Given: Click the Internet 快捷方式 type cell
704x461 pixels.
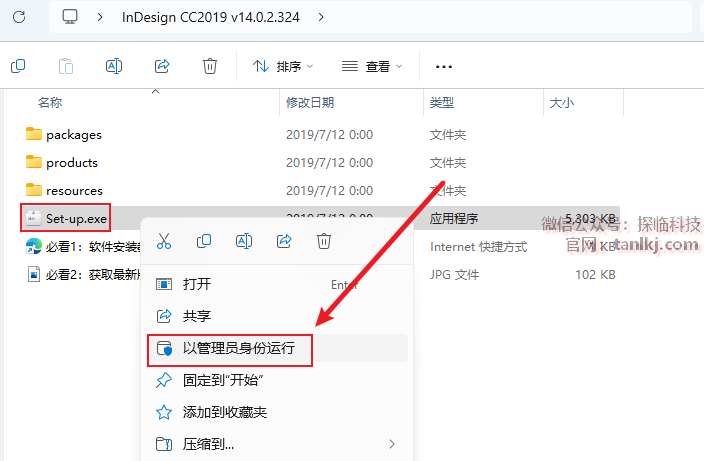Looking at the screenshot, I should pos(478,247).
